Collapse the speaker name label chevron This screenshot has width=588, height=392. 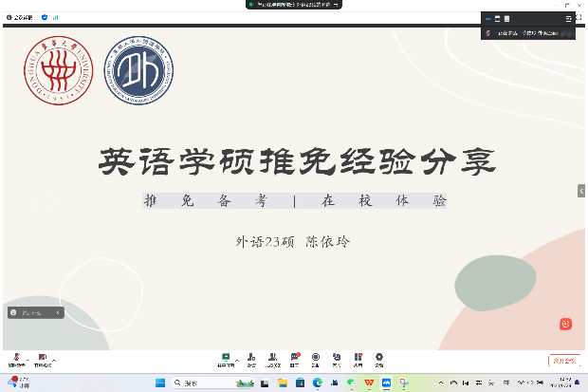coord(58,312)
